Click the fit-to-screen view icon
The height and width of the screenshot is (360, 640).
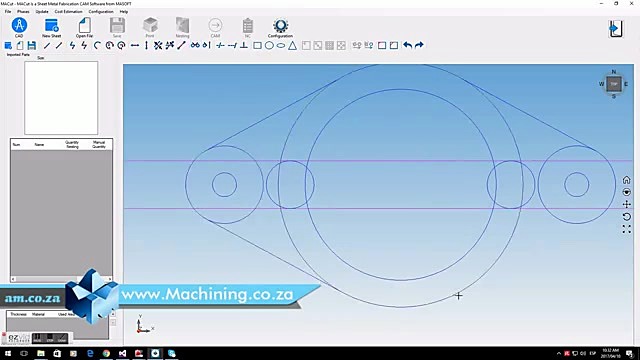click(x=627, y=229)
